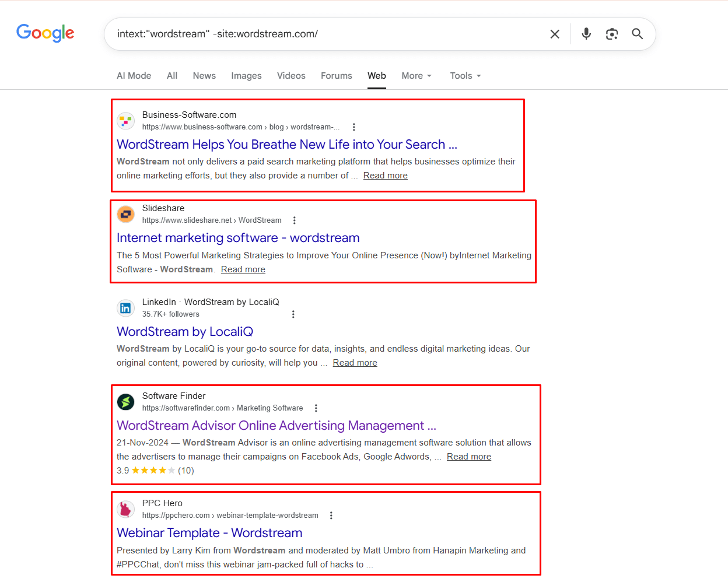Open the three-dot menu for Software Finder result
The height and width of the screenshot is (582, 728).
tap(316, 408)
